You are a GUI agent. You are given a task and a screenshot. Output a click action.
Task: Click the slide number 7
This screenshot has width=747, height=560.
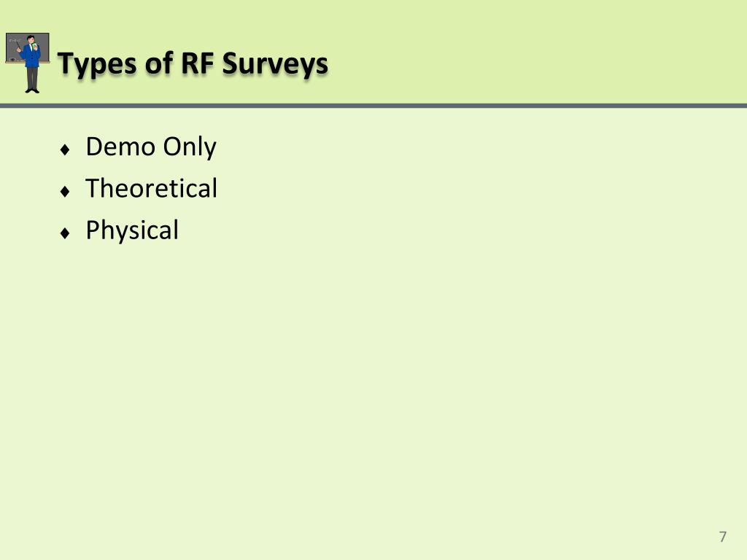pos(723,537)
